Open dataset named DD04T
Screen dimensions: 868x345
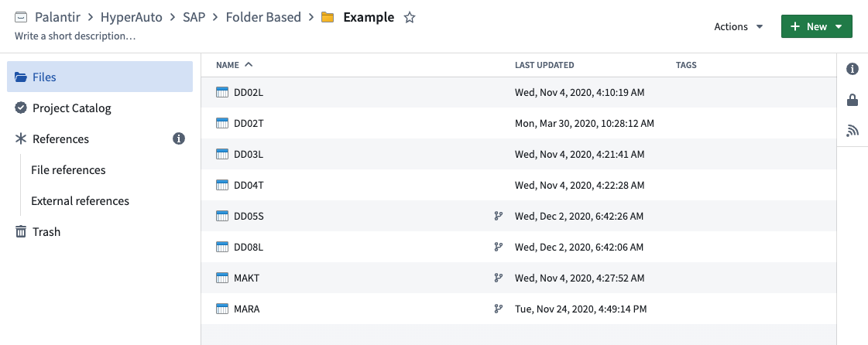[249, 185]
